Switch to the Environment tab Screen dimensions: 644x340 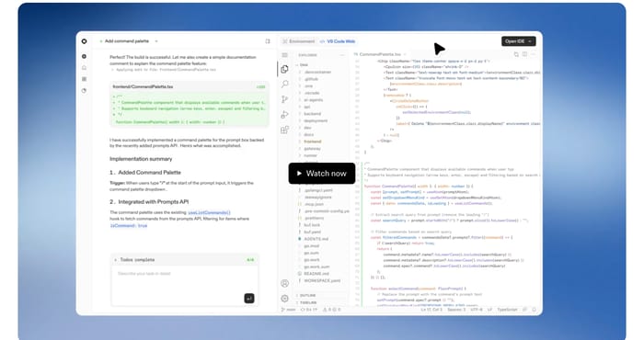point(299,41)
